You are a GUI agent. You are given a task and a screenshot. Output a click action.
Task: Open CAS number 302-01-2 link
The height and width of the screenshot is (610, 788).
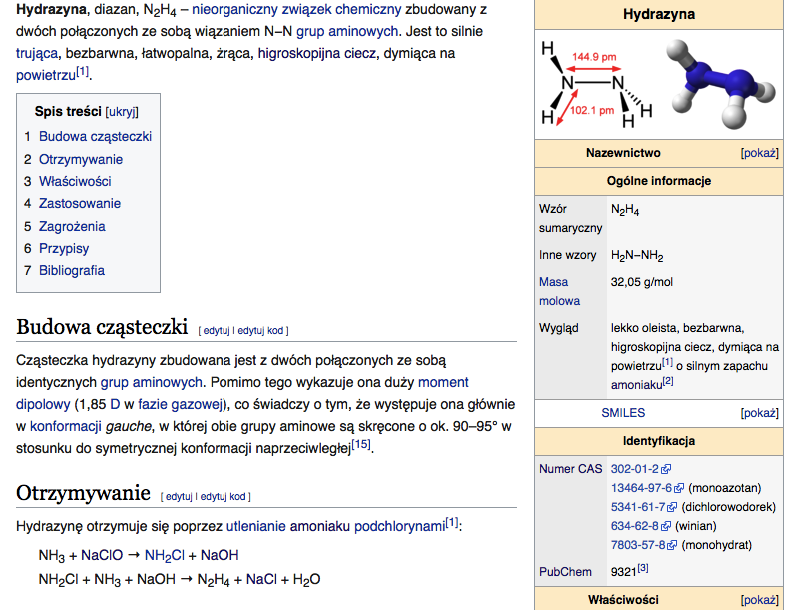click(634, 469)
